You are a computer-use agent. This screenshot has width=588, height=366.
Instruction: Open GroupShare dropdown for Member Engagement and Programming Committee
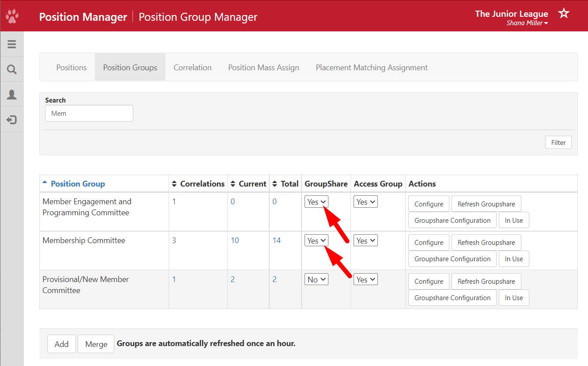click(317, 202)
